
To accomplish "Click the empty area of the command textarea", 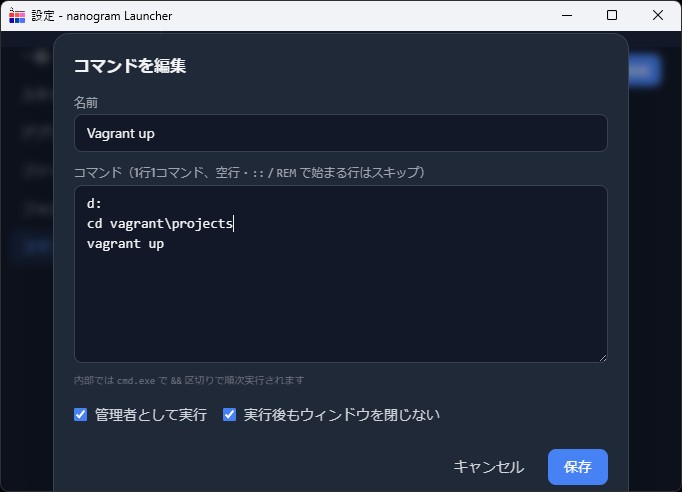I will (x=340, y=310).
